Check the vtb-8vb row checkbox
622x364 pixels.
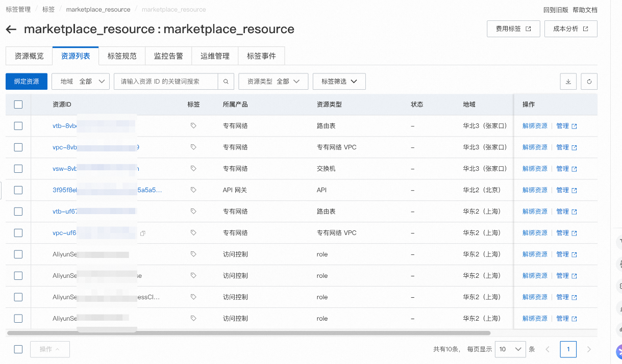click(18, 126)
